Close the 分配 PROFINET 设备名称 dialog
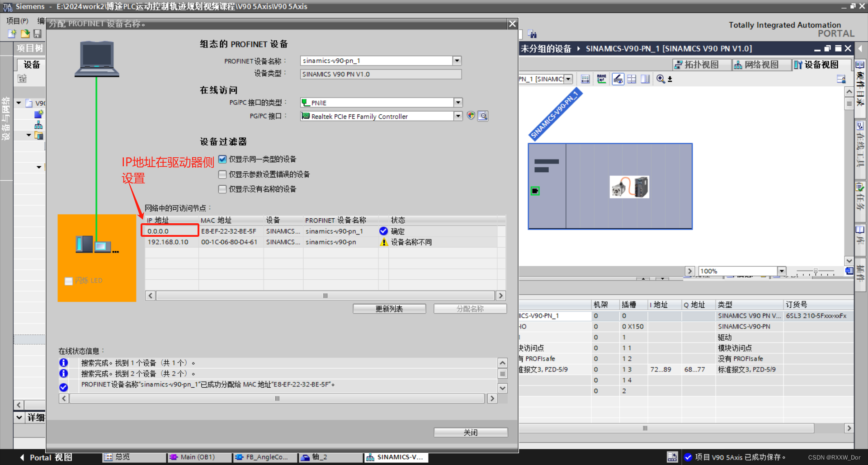Image resolution: width=868 pixels, height=465 pixels. click(x=512, y=23)
